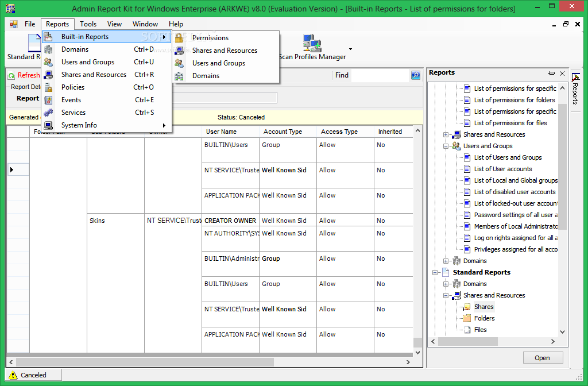Click the Access Type column header

345,132
